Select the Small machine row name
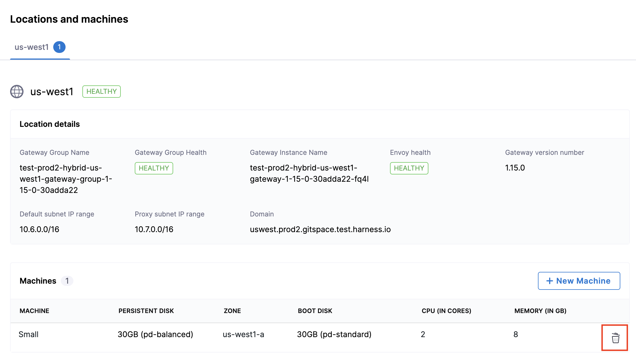The image size is (636, 364). (29, 334)
